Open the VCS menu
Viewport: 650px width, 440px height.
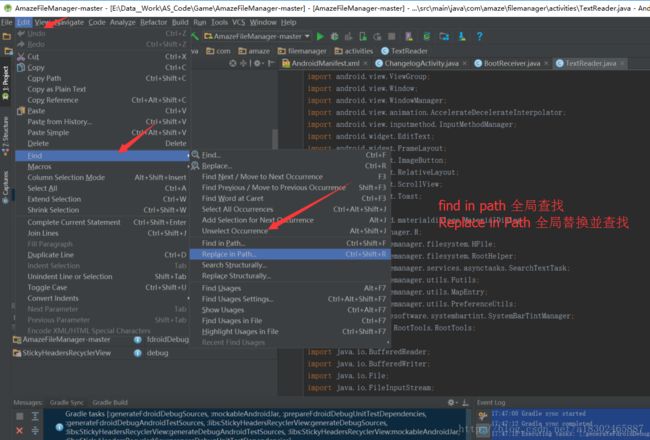(238, 22)
